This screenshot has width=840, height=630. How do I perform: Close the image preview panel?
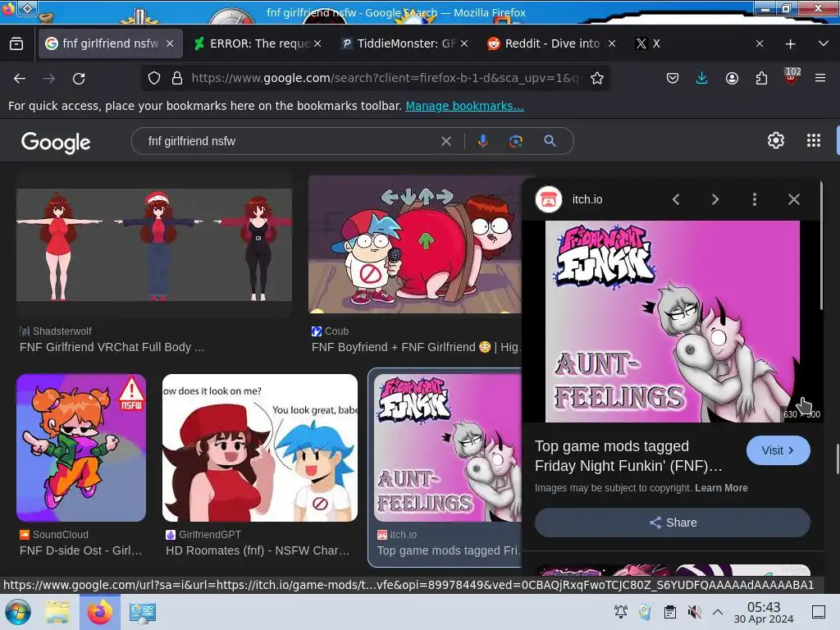click(x=794, y=199)
